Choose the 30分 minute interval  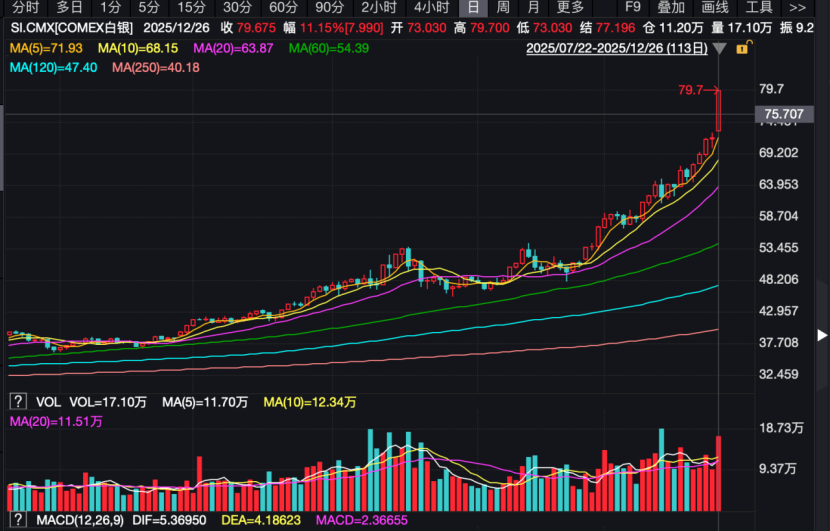pos(237,7)
